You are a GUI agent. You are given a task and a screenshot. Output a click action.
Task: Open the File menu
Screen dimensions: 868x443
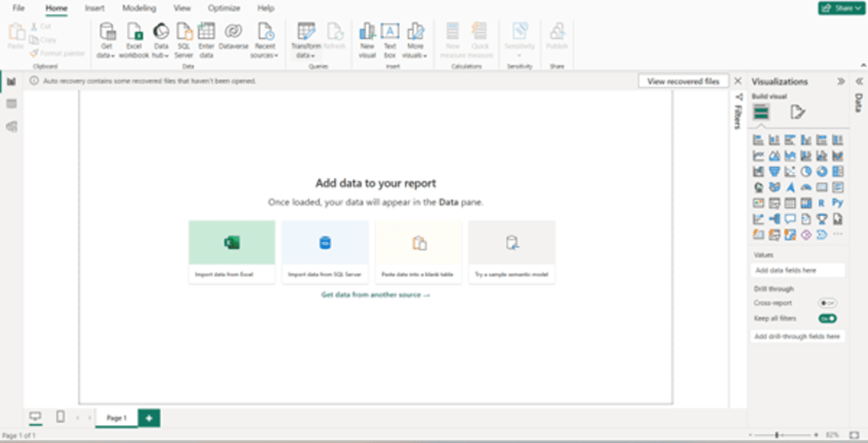[x=19, y=8]
